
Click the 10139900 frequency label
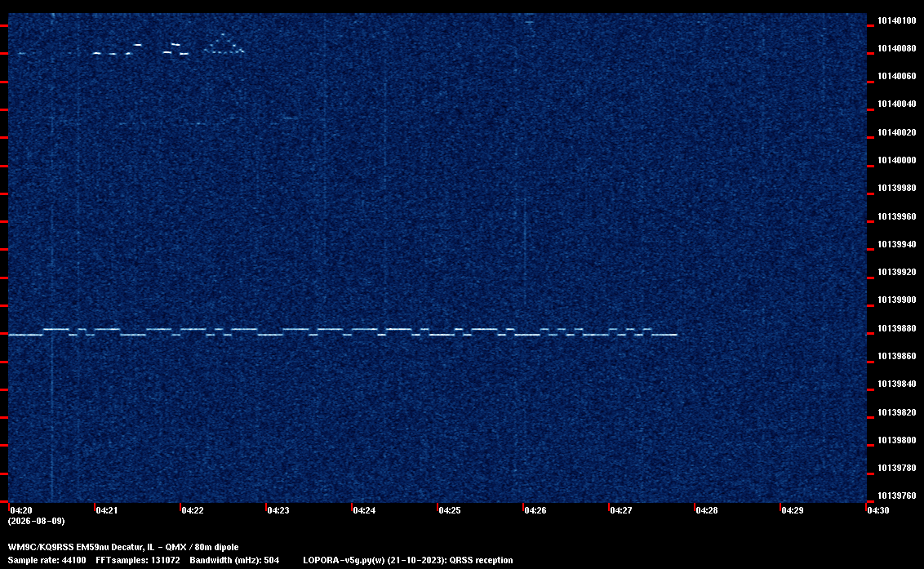coord(896,300)
